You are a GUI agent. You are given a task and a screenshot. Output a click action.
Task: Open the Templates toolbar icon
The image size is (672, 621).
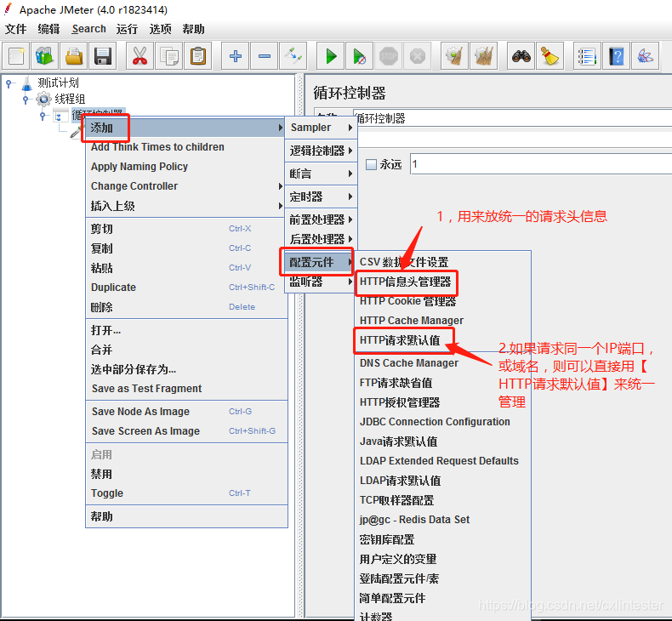coord(44,56)
